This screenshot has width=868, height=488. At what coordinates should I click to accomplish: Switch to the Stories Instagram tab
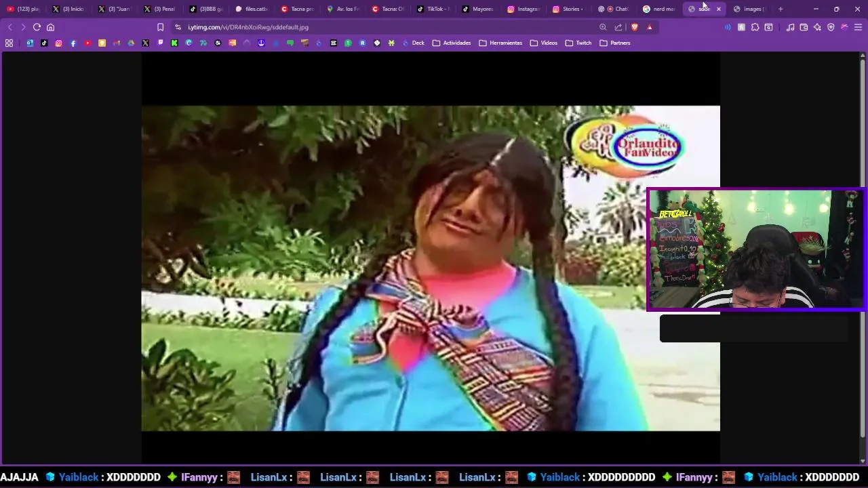point(568,9)
